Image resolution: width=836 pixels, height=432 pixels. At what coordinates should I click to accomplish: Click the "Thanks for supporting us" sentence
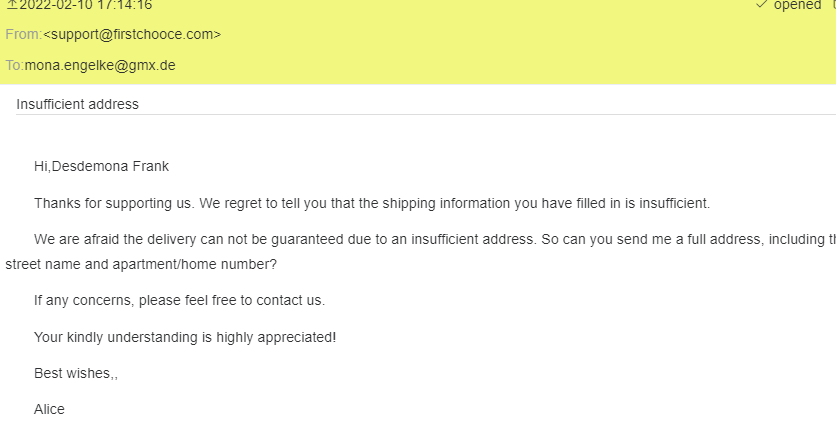[x=371, y=203]
